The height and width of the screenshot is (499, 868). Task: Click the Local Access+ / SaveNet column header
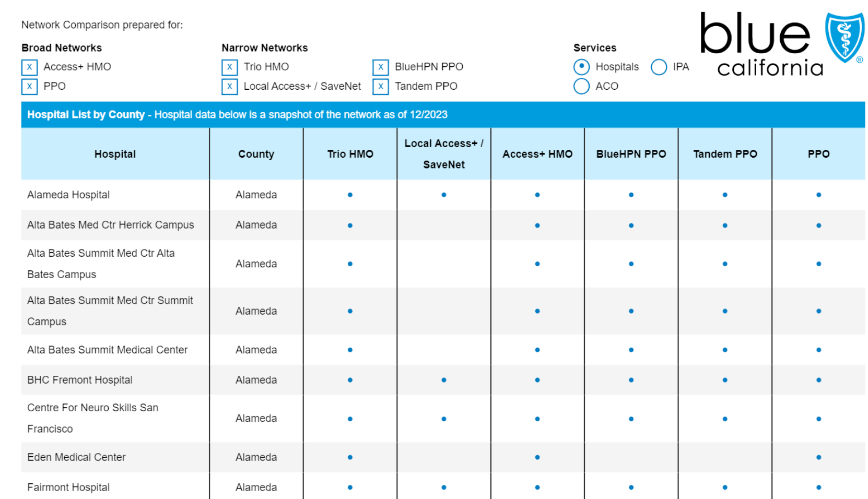pos(444,154)
